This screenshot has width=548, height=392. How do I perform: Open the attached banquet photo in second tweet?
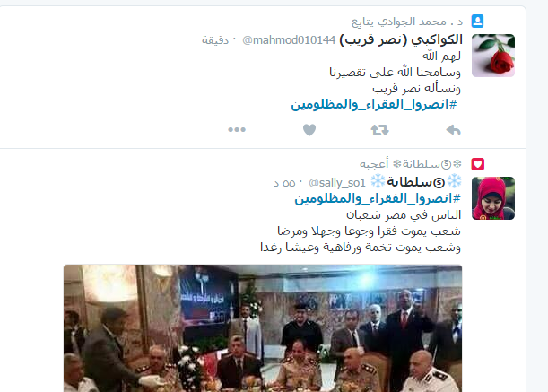click(x=263, y=328)
